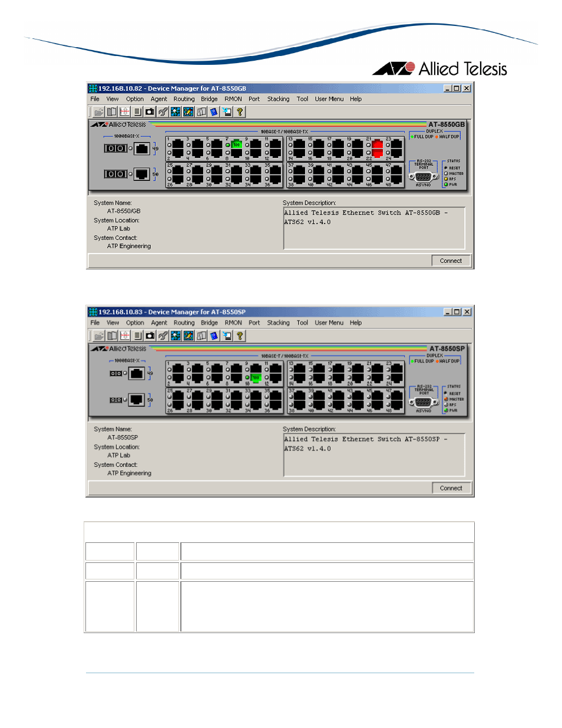Click the camera icon in AT-8550SP toolbar
Viewport: 562px width, 728px height.
150,335
